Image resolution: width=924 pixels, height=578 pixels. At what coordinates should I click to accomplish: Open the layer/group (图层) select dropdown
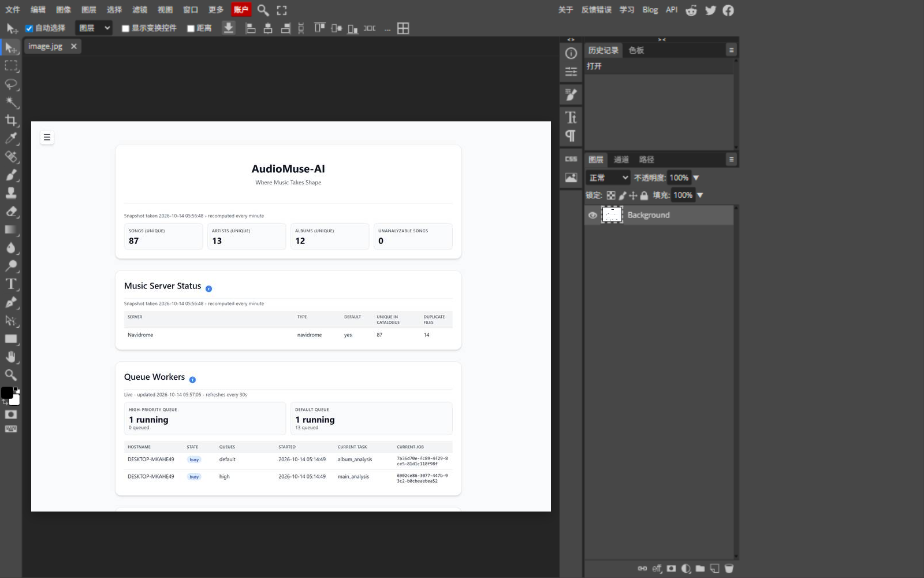pyautogui.click(x=94, y=28)
